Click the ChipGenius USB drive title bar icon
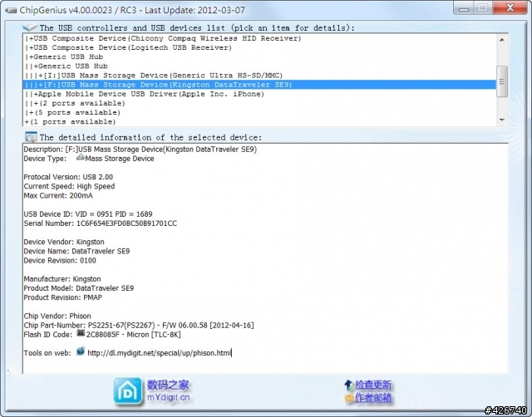This screenshot has height=417, width=532. click(11, 11)
